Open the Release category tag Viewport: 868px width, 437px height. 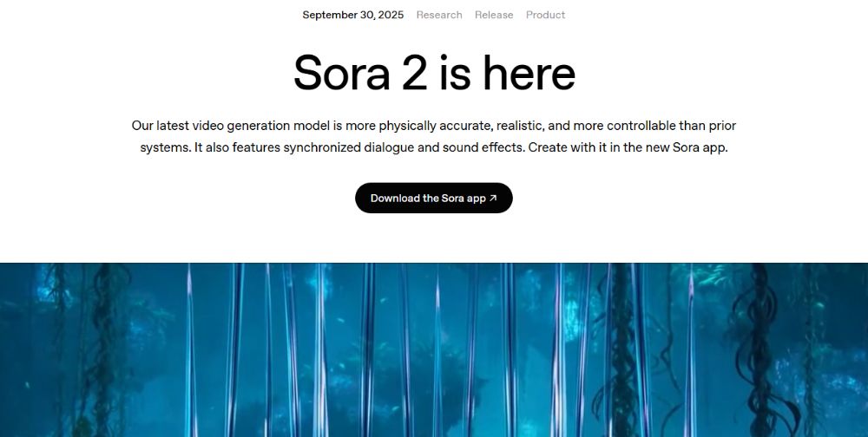point(494,15)
